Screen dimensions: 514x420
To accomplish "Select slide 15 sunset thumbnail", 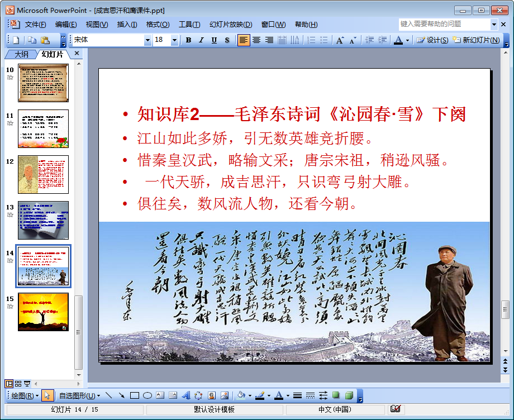I will [43, 312].
